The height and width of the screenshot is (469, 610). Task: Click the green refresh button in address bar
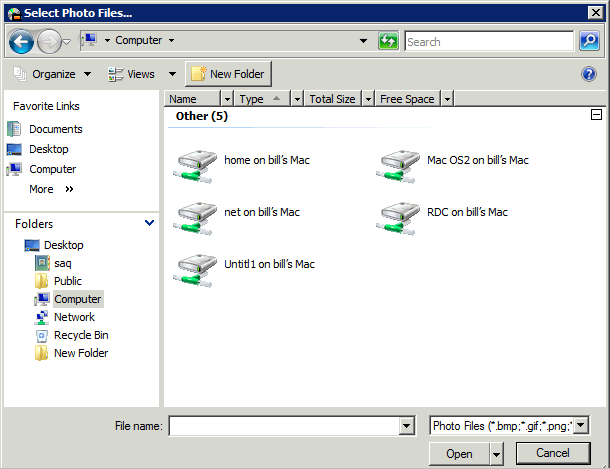click(x=389, y=41)
